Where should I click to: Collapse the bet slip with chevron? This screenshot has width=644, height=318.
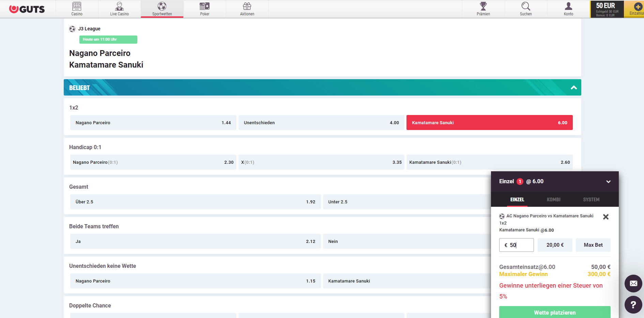coord(608,182)
